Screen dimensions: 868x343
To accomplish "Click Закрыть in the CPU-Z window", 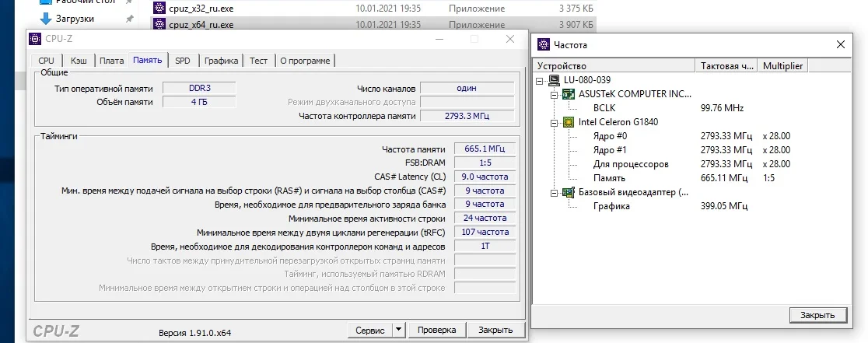I will click(x=495, y=331).
